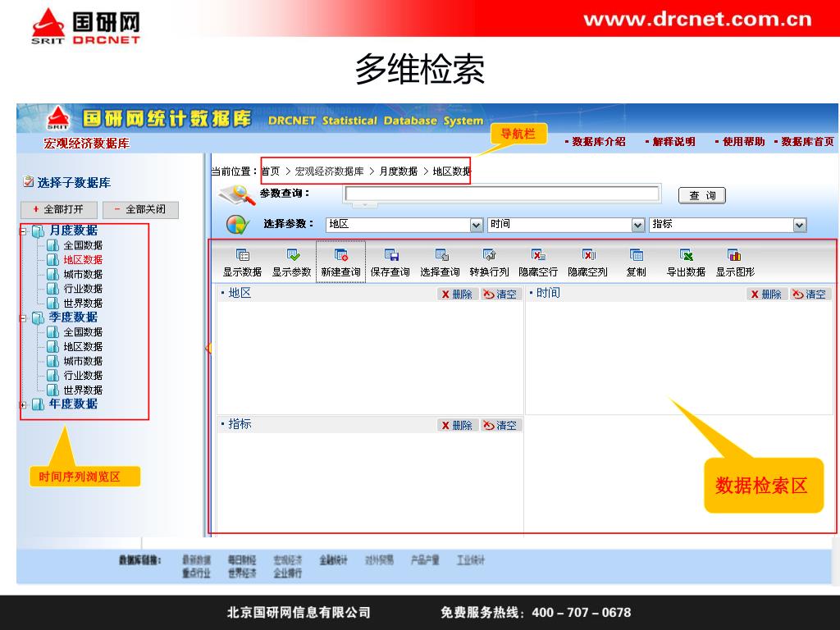Click the 选择子数据库 notepad icon
This screenshot has width=840, height=630.
point(28,182)
